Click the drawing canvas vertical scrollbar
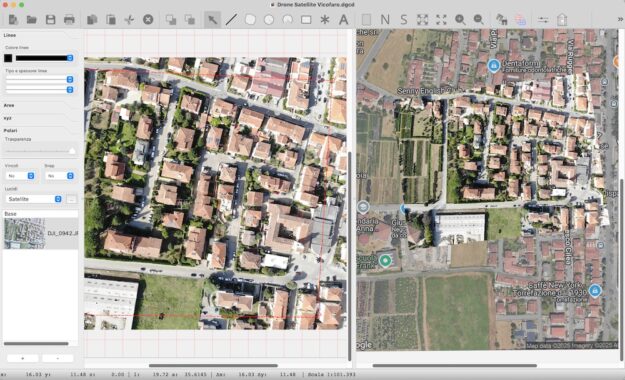The width and height of the screenshot is (625, 380). pyautogui.click(x=350, y=256)
